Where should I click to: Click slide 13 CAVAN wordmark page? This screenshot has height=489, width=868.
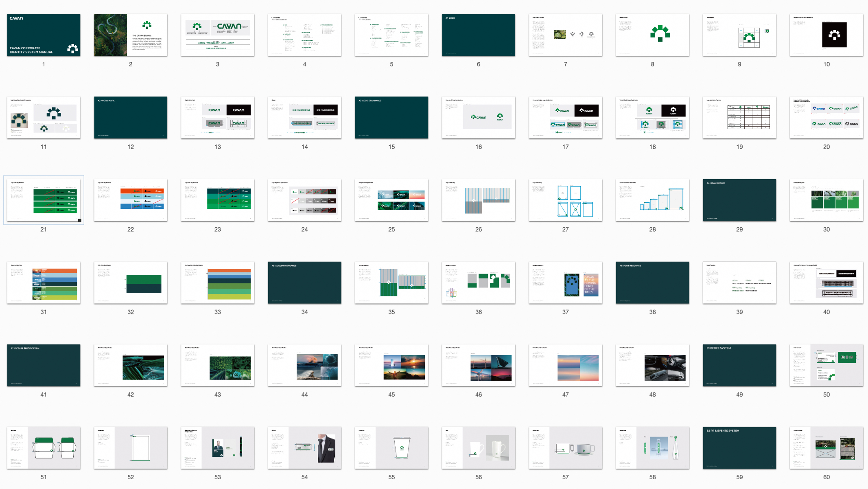click(218, 118)
